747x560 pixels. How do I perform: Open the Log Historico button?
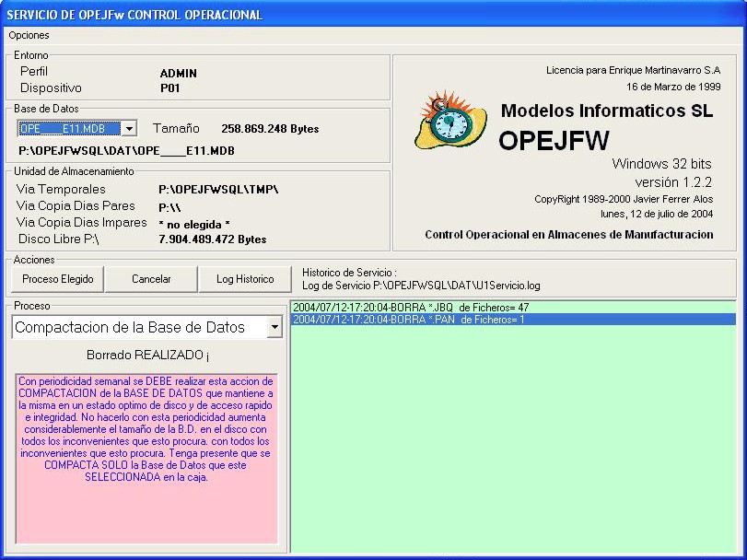click(x=245, y=279)
